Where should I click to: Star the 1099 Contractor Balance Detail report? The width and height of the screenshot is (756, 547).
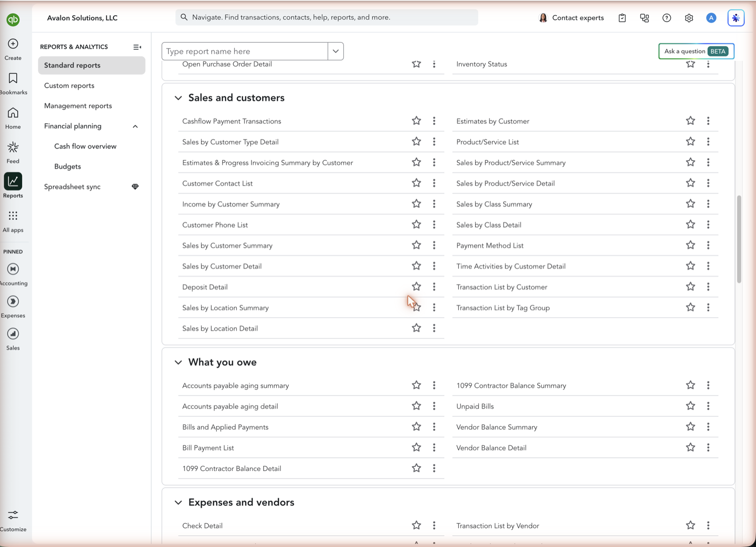416,468
